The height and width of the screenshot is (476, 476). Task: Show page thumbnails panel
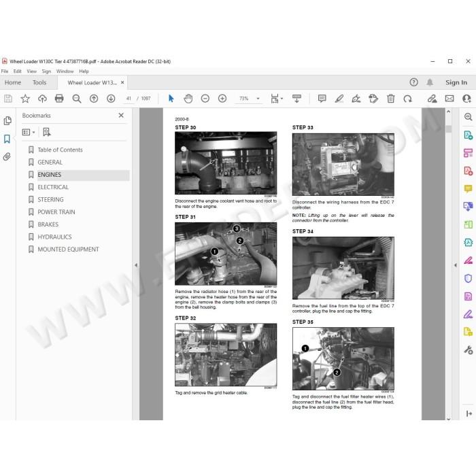(7, 121)
